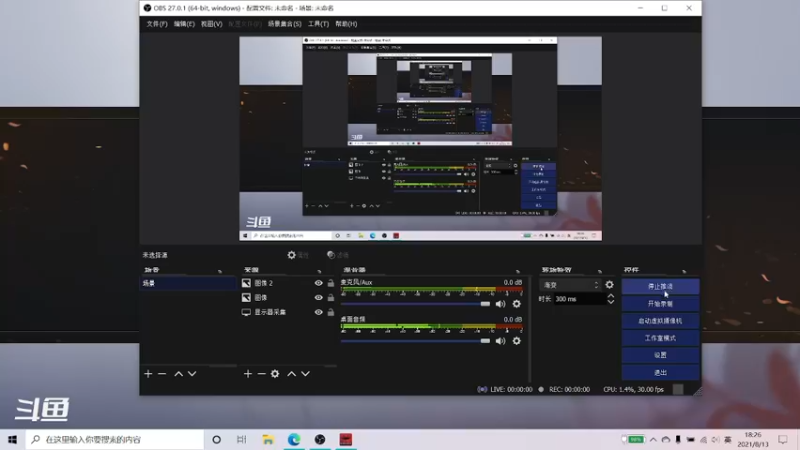Select the 场景 scene in the scenes list
The height and width of the screenshot is (450, 800).
pos(188,283)
